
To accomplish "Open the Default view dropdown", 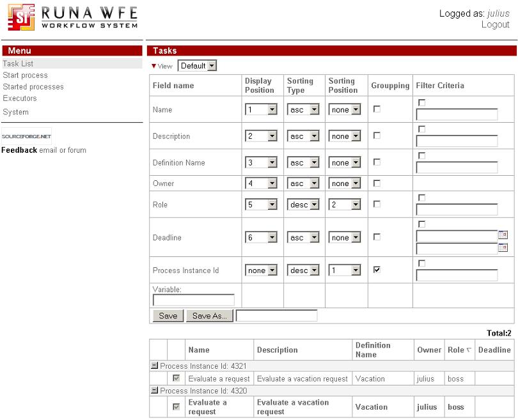I will (x=198, y=66).
